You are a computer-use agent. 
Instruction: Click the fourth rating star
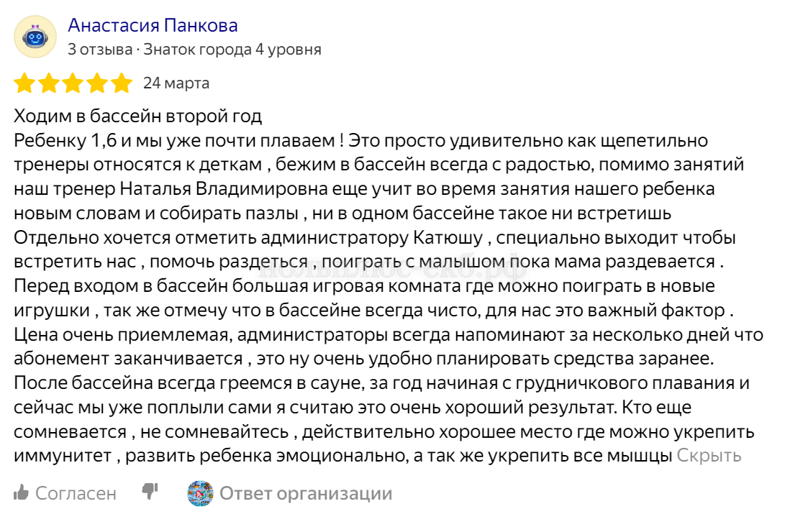tap(97, 83)
